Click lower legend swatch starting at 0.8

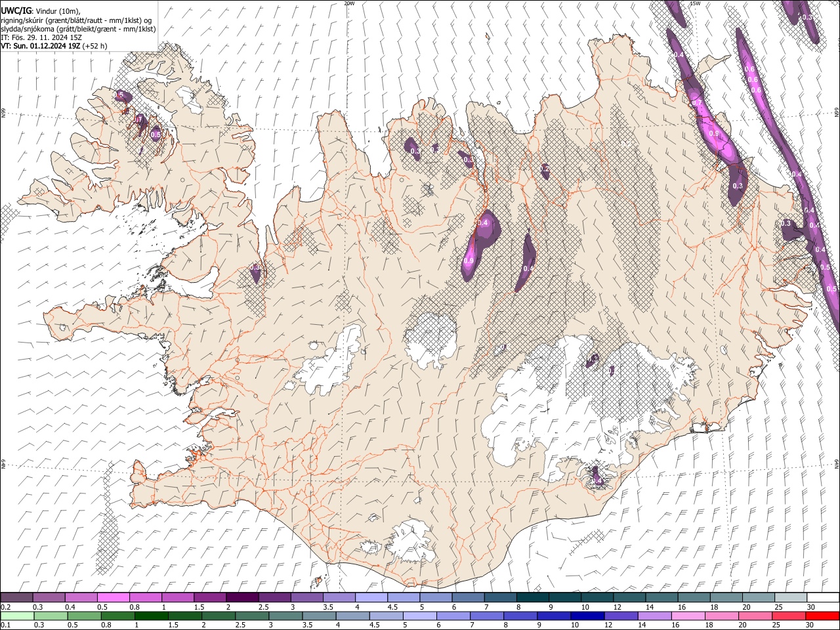click(118, 616)
